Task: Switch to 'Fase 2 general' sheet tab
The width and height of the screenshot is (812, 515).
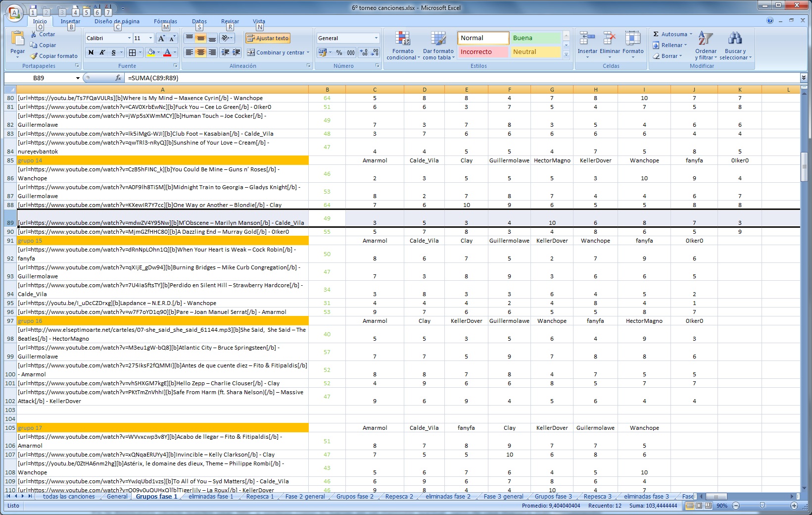Action: [x=305, y=497]
